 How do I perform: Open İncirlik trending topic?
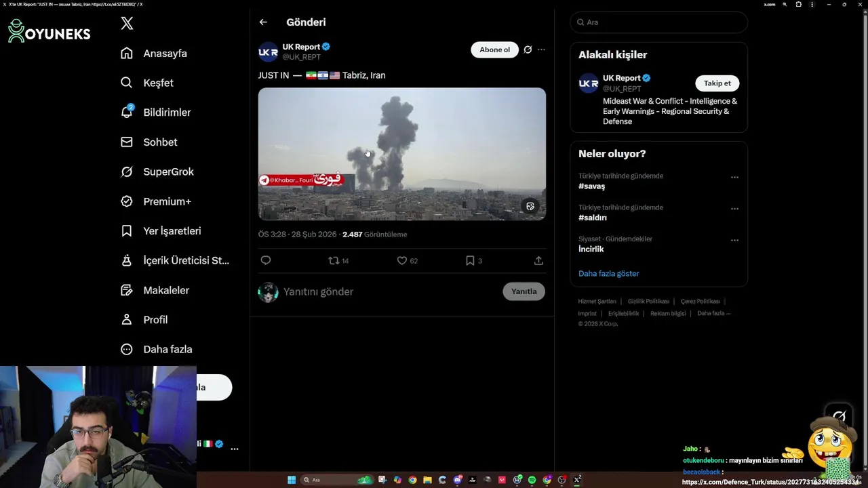coord(591,249)
